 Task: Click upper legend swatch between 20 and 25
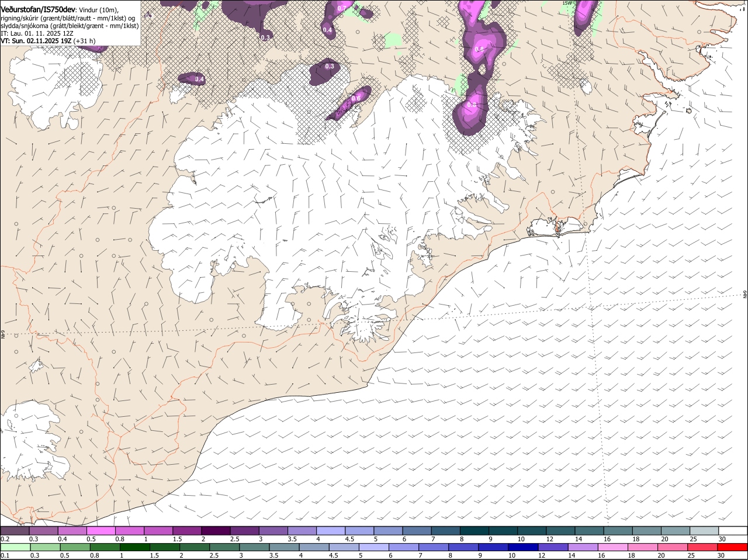click(x=676, y=531)
